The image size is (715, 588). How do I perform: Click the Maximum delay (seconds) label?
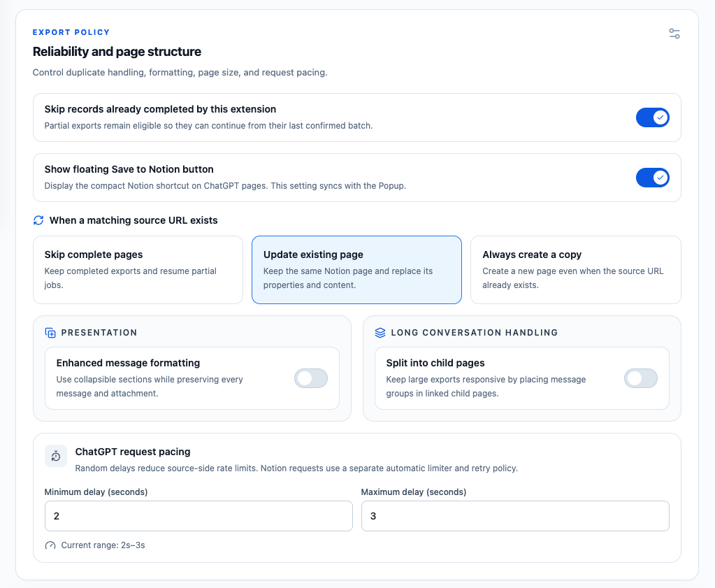tap(414, 492)
